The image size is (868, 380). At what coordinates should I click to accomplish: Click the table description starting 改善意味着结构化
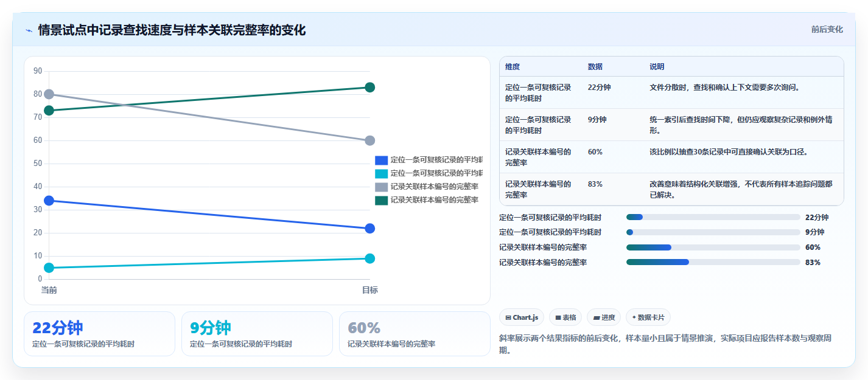[741, 190]
